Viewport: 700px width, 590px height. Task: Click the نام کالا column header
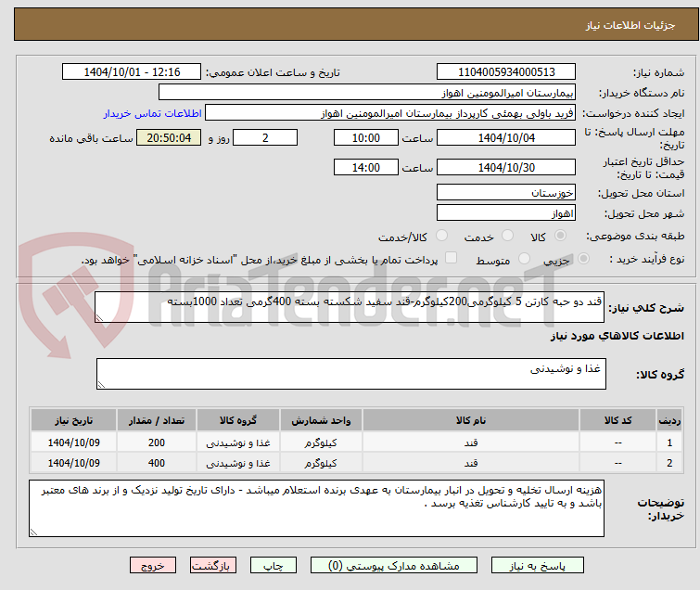click(471, 420)
